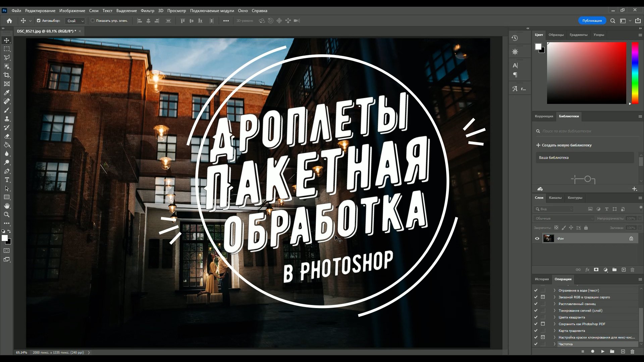Select the Polygonal Lasso tool
Viewport: 644px width, 362px height.
7,58
